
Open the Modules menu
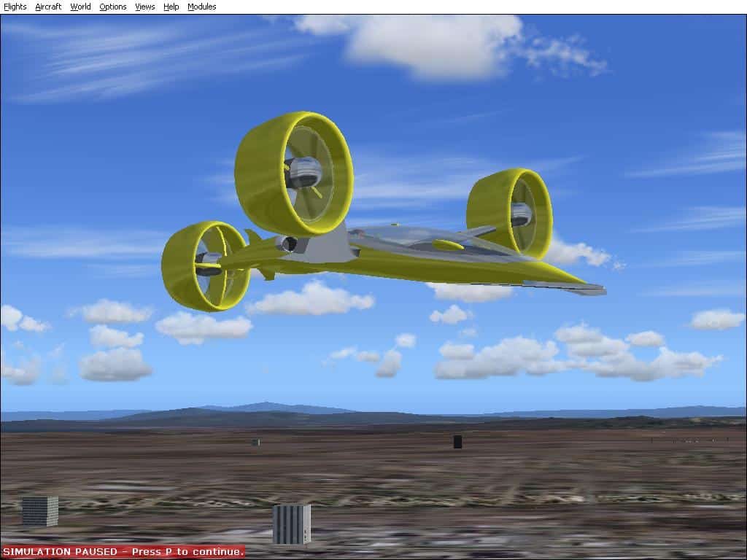click(x=201, y=7)
